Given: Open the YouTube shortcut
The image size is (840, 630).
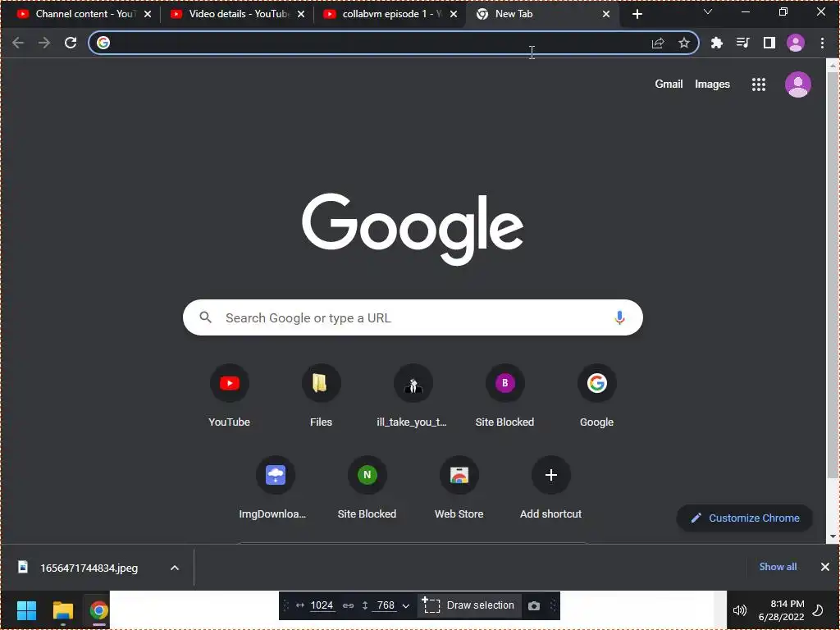Looking at the screenshot, I should click(230, 396).
